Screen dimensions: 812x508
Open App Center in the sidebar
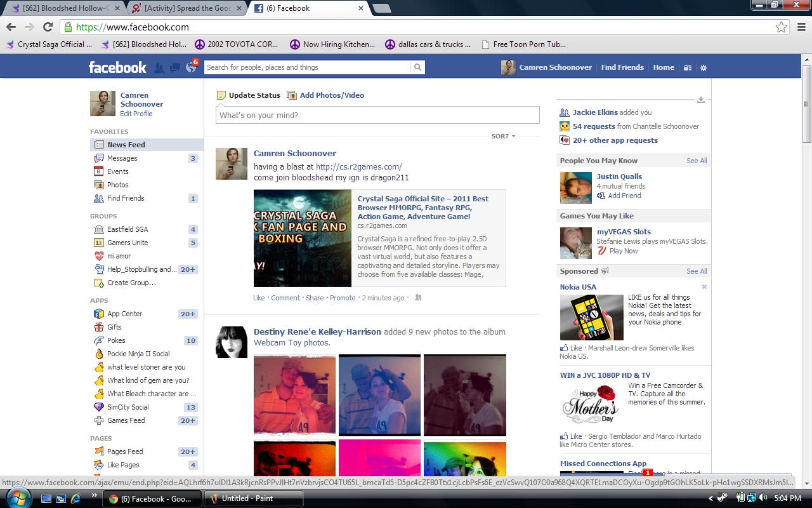(124, 314)
